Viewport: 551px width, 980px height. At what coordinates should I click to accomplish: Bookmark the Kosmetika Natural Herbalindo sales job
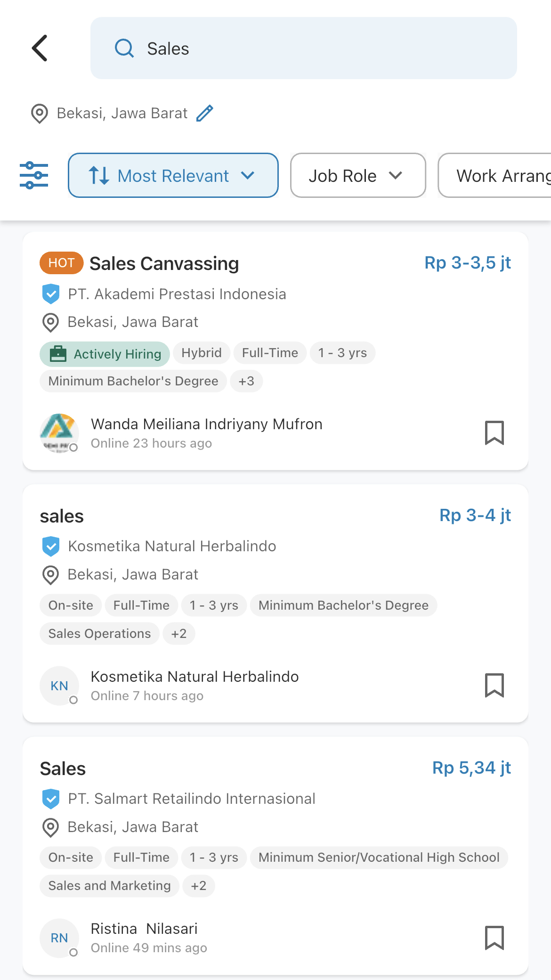[494, 685]
